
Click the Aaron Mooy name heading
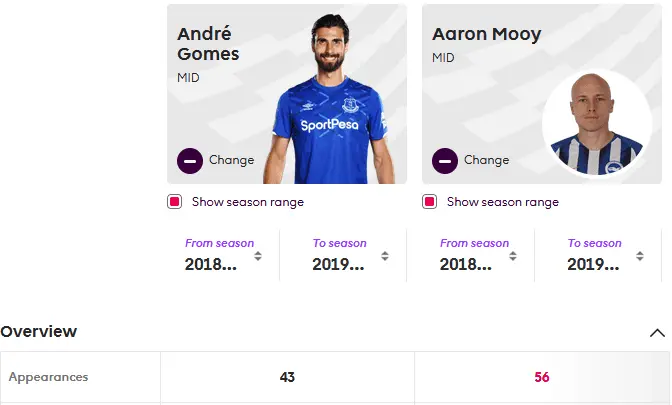point(486,34)
